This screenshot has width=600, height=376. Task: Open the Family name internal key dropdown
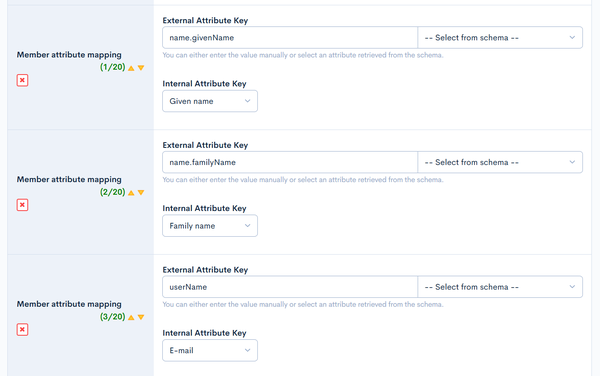coord(210,226)
